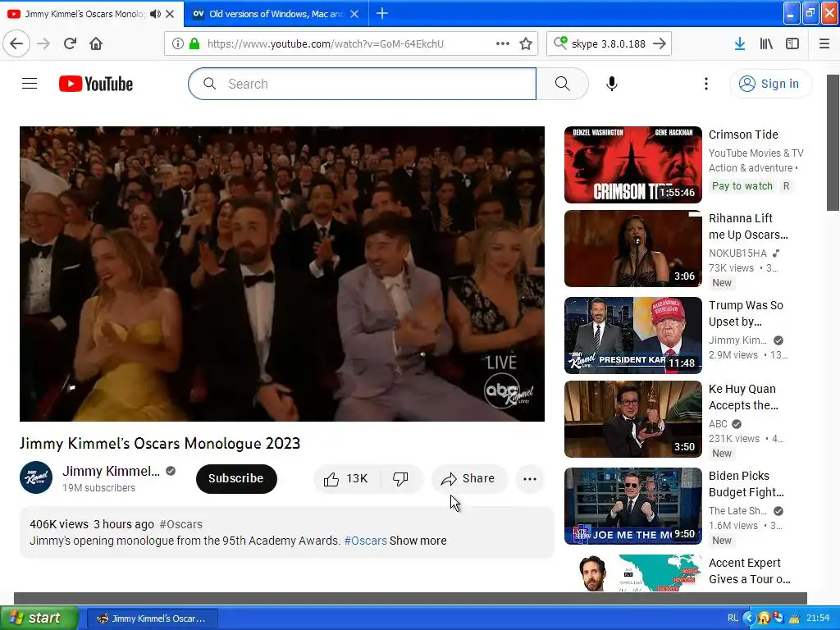Close the Old versions of Windows tab
Screen dimensions: 840x630
click(354, 14)
